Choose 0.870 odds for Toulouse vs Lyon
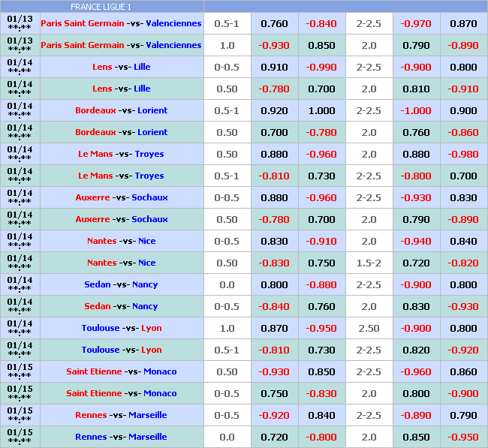The height and width of the screenshot is (448, 488). point(274,328)
